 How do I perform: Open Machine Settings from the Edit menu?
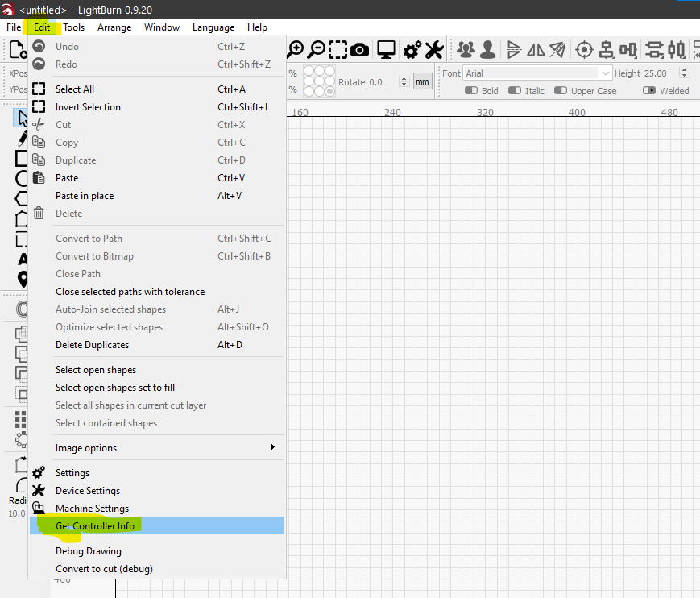click(x=156, y=509)
